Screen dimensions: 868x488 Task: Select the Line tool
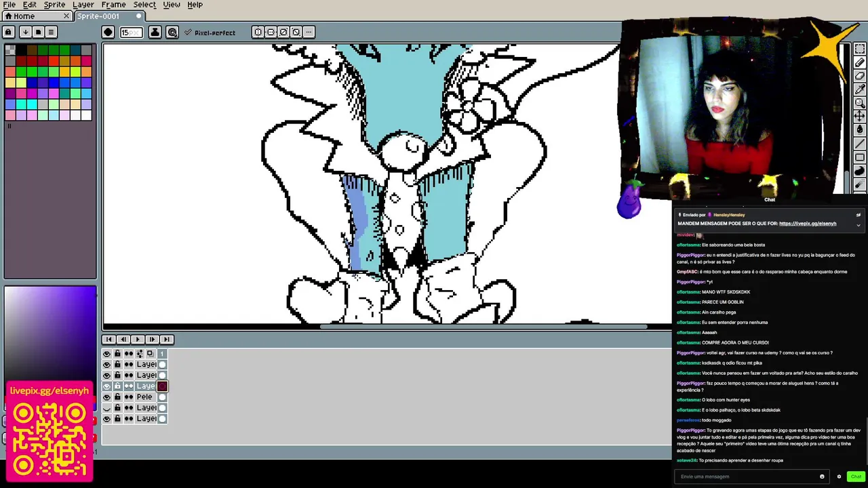click(x=860, y=144)
